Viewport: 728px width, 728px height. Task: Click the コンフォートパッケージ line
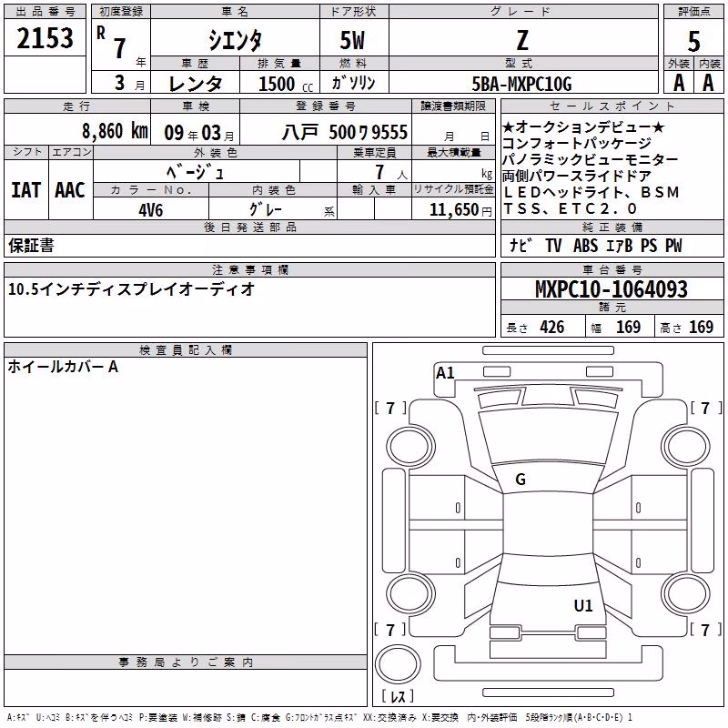[x=577, y=143]
